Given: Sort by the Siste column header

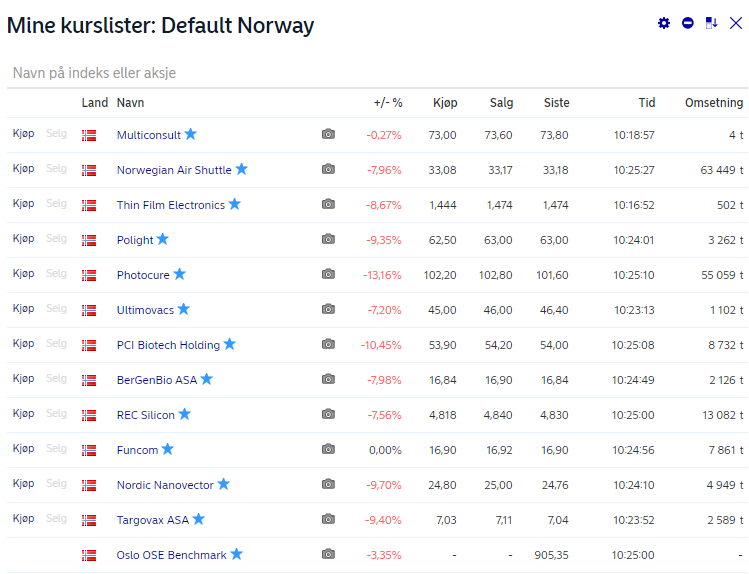Looking at the screenshot, I should [x=556, y=103].
